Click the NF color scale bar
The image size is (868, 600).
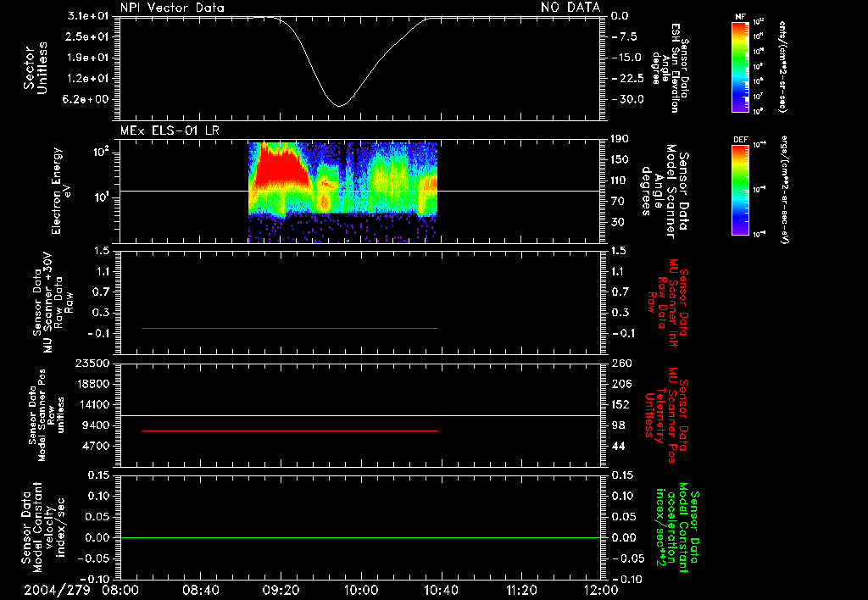(741, 66)
